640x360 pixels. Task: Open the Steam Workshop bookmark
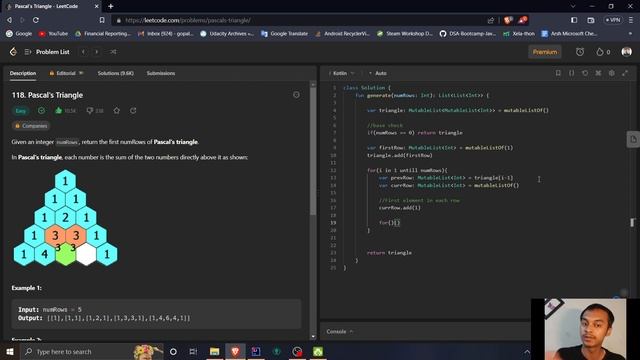(x=405, y=33)
